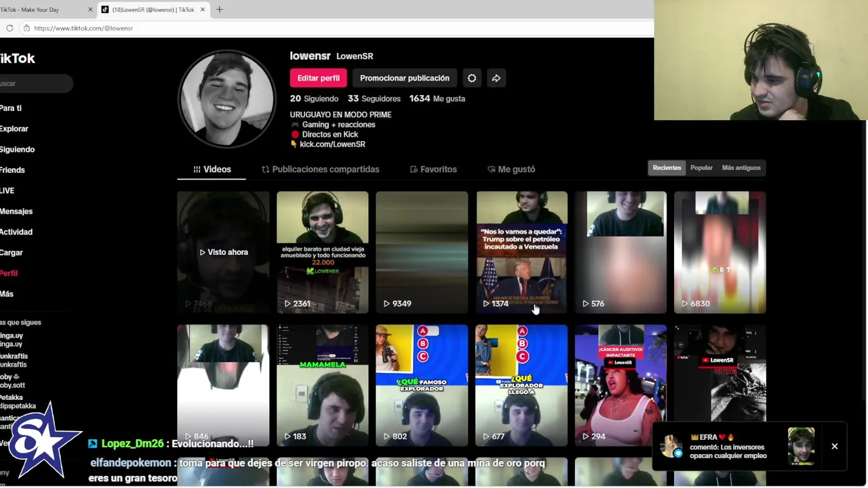Click the 1634 Me gusta count
The height and width of the screenshot is (488, 868).
pos(437,98)
